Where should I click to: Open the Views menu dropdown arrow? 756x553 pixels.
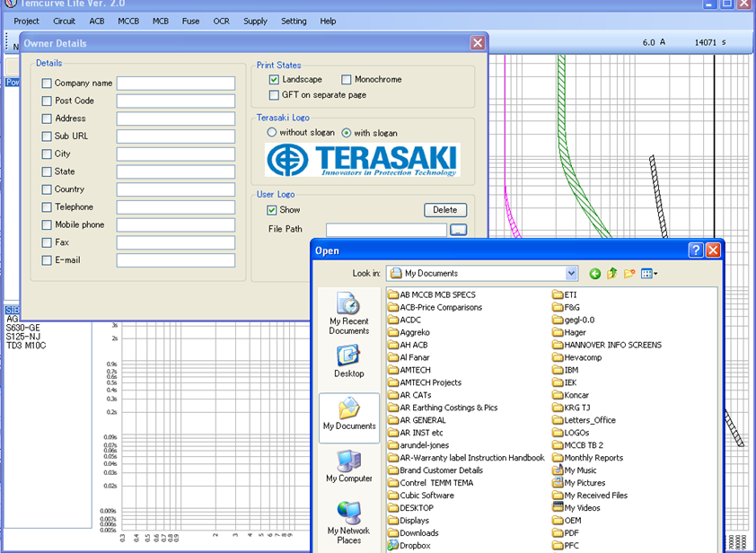[x=656, y=274]
